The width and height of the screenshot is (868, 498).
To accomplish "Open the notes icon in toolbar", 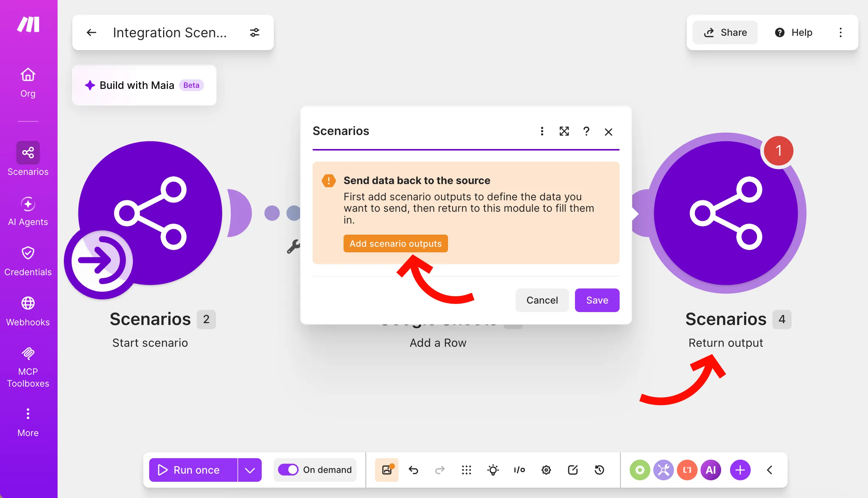I will (573, 470).
